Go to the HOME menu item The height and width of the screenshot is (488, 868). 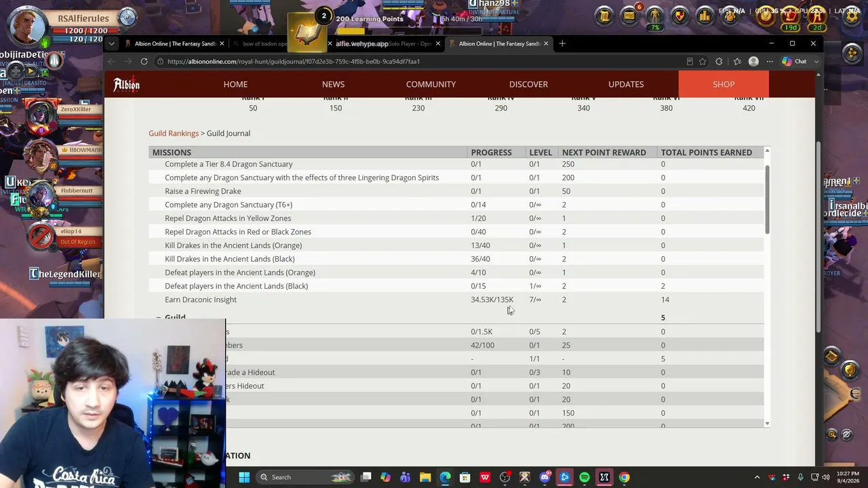(235, 84)
